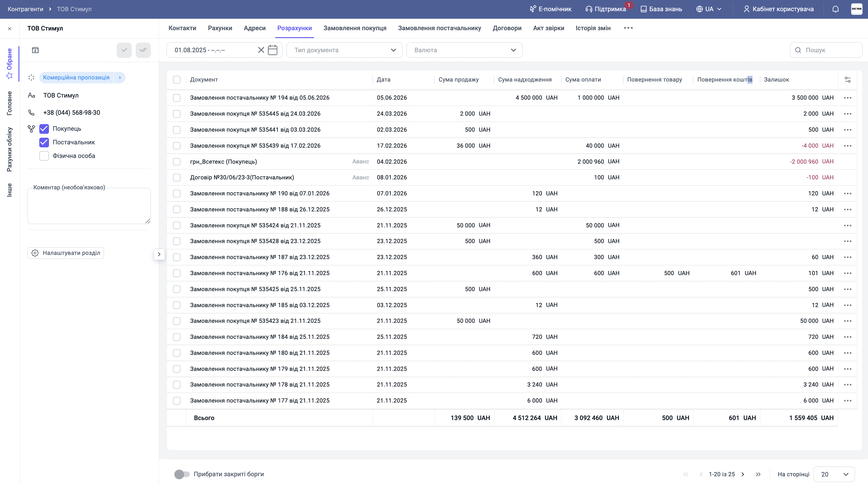
Task: Open the Комерційна пропозиція link
Action: 76,78
